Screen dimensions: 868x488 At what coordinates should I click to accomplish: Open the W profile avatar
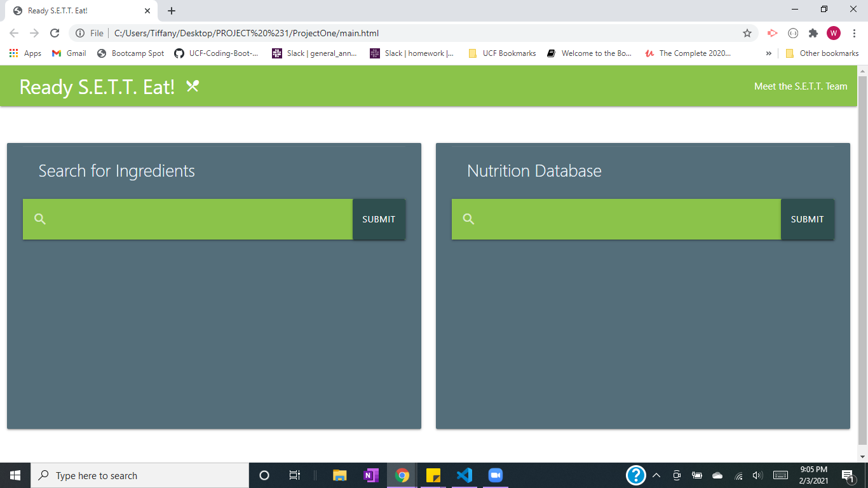click(x=834, y=33)
